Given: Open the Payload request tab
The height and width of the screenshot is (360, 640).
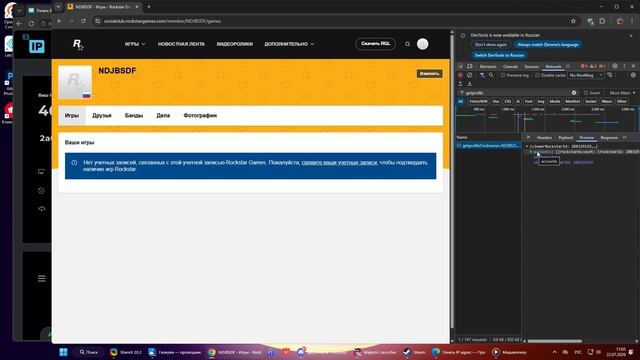Looking at the screenshot, I should pyautogui.click(x=566, y=138).
